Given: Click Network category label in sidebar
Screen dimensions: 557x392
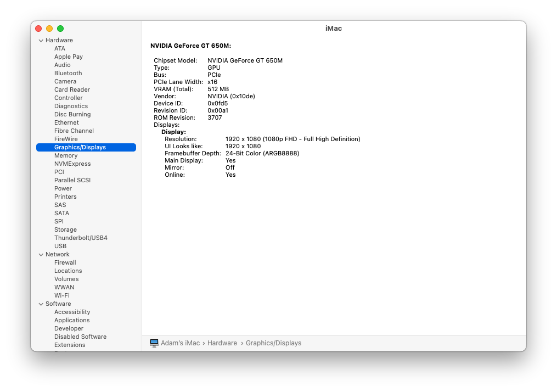Looking at the screenshot, I should pyautogui.click(x=58, y=254).
